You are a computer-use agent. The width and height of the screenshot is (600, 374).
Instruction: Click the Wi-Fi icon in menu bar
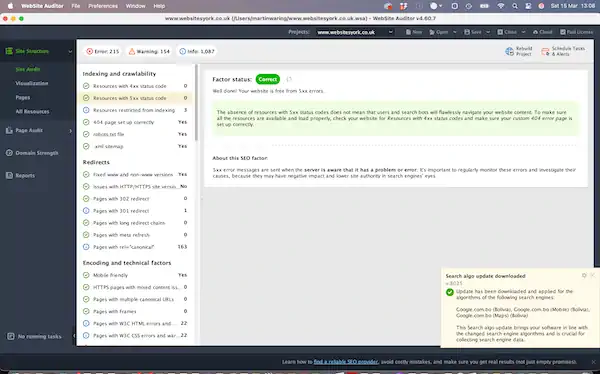[501, 6]
